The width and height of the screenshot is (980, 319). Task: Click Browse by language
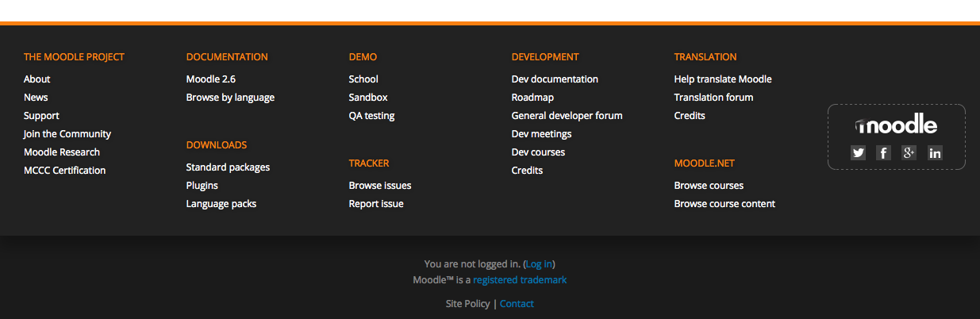click(230, 98)
